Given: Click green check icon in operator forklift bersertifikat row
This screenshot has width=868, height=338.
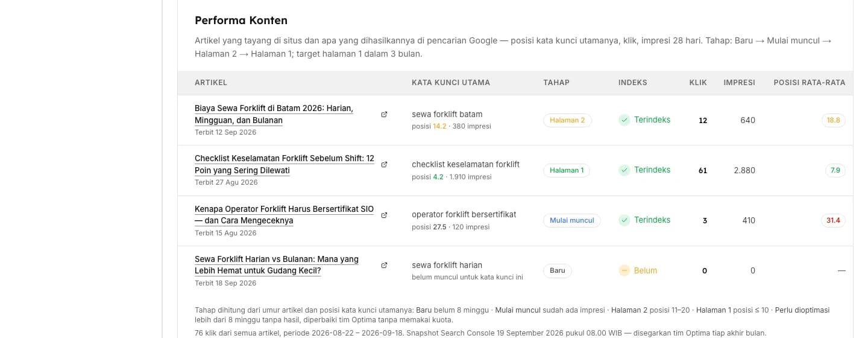Looking at the screenshot, I should pyautogui.click(x=624, y=220).
